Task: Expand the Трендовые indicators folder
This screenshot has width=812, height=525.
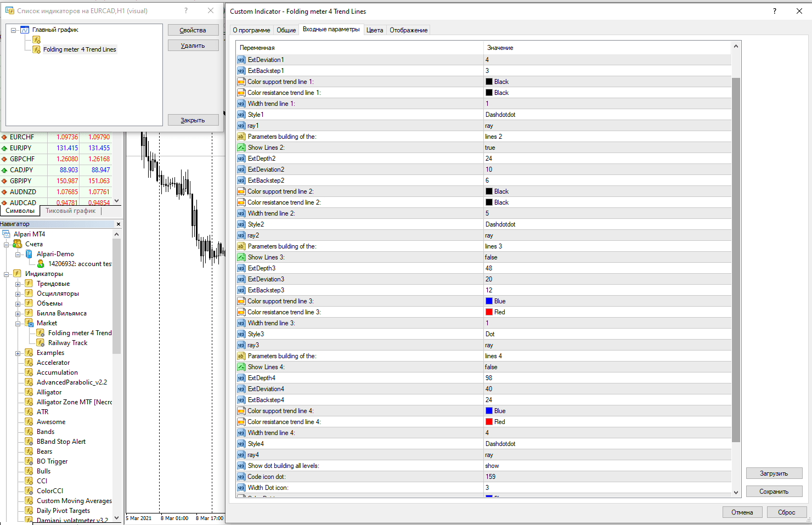Action: (x=18, y=284)
